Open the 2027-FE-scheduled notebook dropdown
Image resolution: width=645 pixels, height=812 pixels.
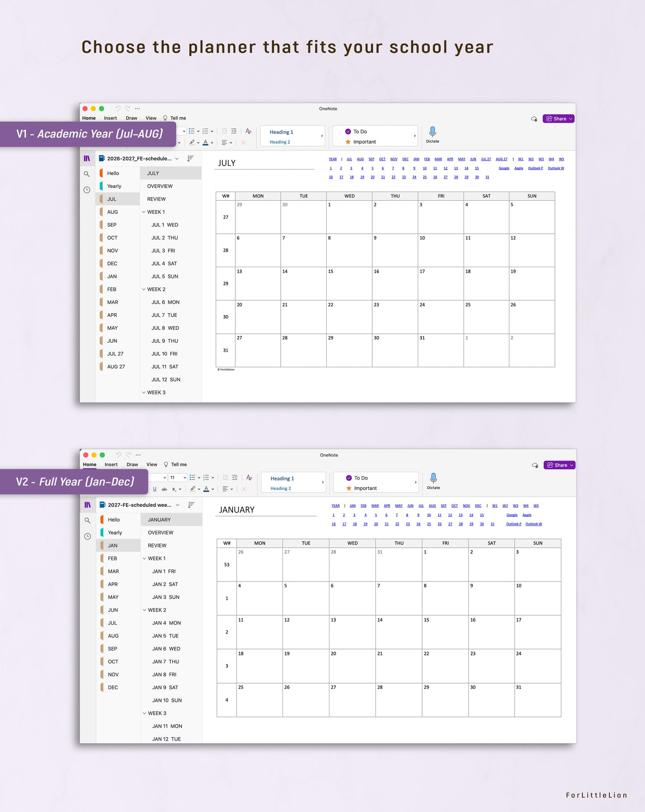tap(178, 505)
